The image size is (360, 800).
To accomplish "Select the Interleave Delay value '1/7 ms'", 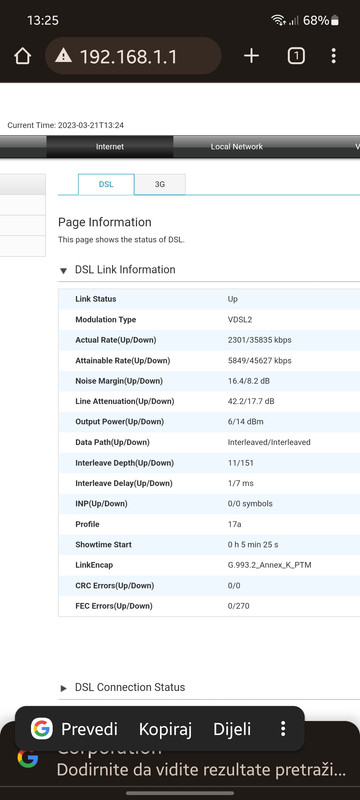I will point(241,483).
